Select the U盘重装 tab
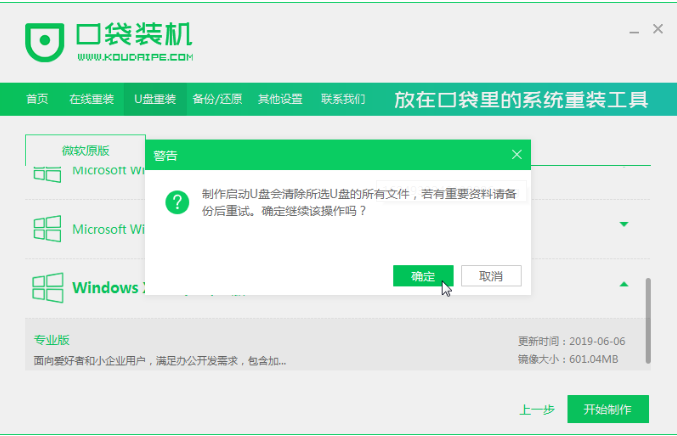 tap(155, 100)
